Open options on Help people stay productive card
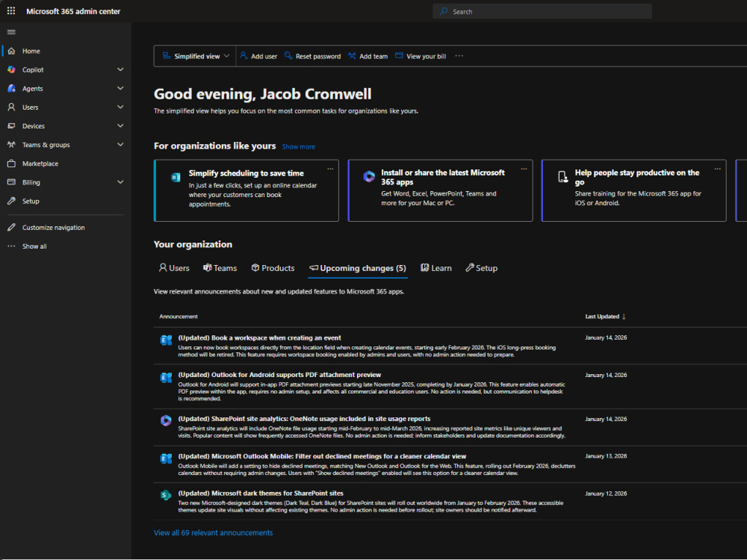Image resolution: width=747 pixels, height=560 pixels. [x=718, y=169]
